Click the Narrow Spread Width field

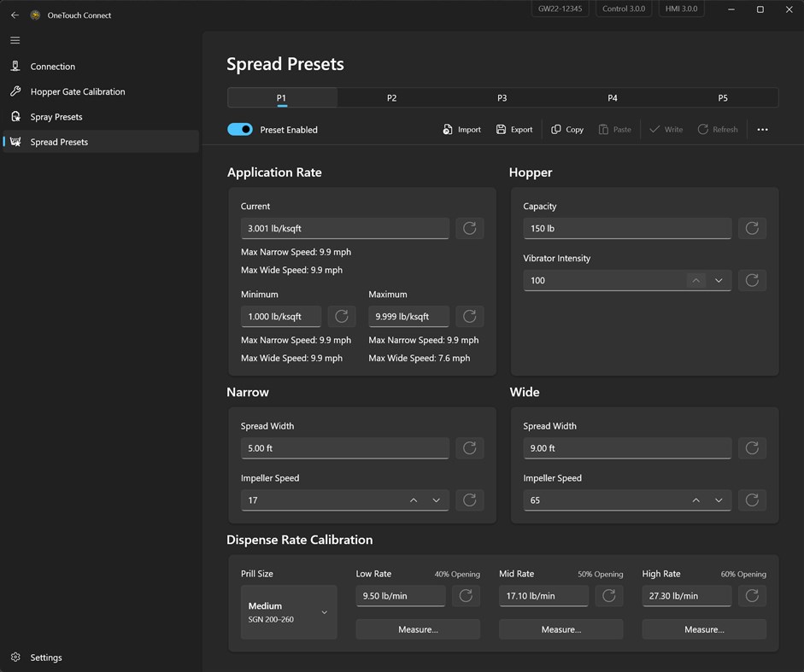tap(344, 448)
